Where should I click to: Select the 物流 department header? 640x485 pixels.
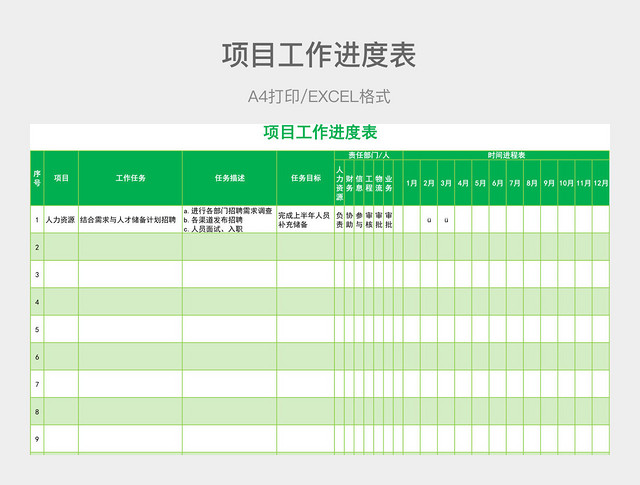click(x=379, y=183)
